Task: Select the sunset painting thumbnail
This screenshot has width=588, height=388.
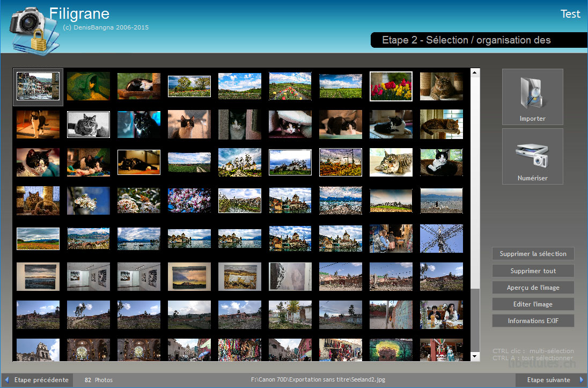Action: pos(189,276)
